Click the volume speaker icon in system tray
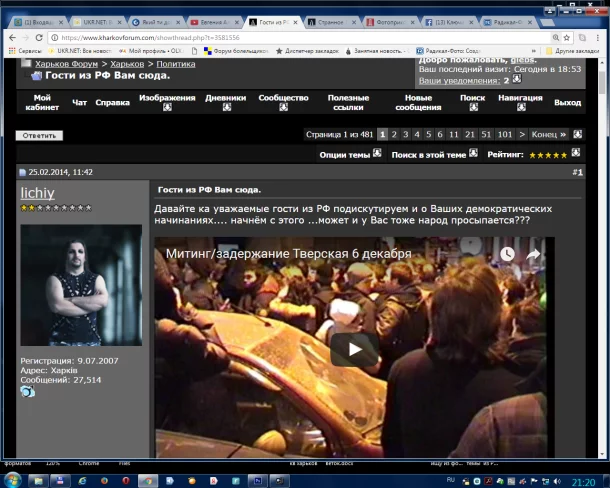 click(x=557, y=481)
